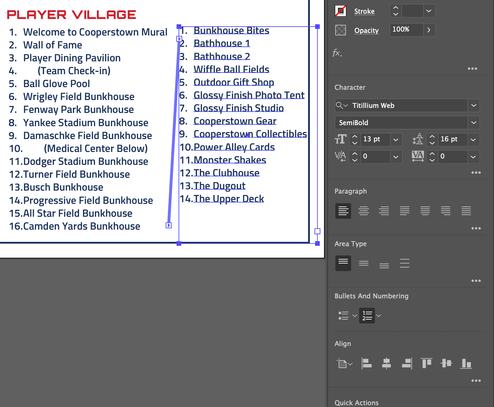Click horizontal align right
494x407 pixels.
(407, 363)
